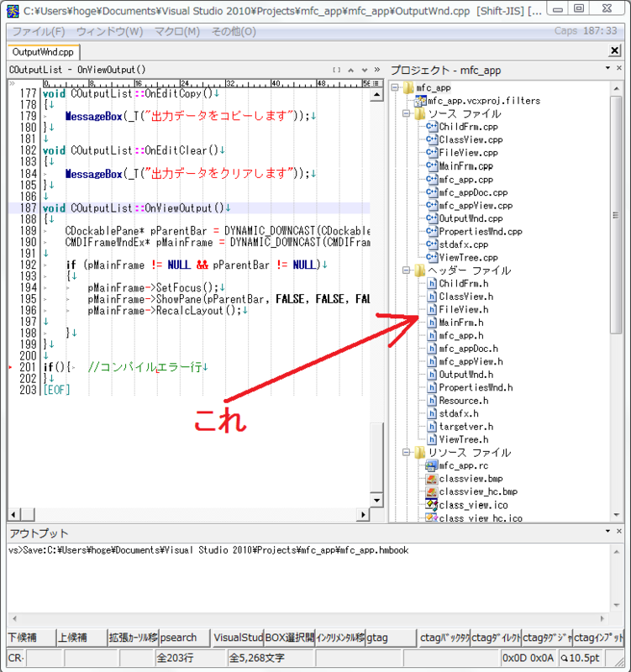Viewport: 631px width, 672px height.
Task: Click the ClassView.h header icon
Action: 433,297
